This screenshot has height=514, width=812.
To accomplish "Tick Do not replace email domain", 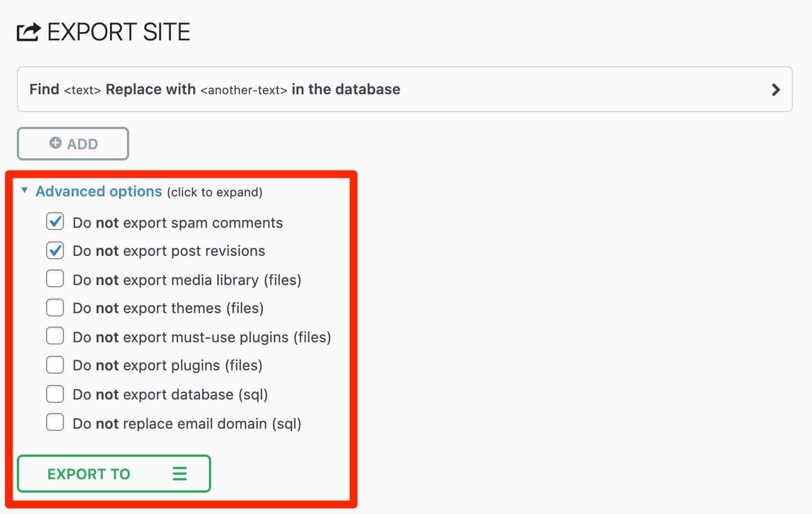I will (55, 423).
